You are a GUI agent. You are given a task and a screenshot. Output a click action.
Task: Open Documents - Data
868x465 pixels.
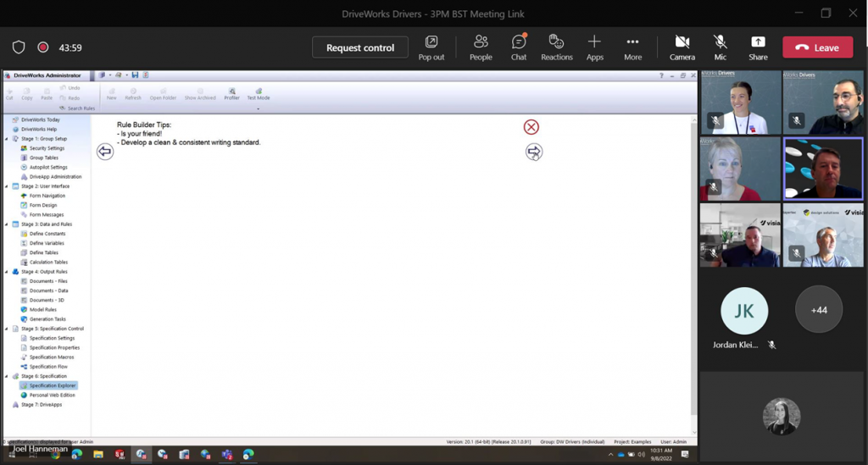click(x=44, y=291)
